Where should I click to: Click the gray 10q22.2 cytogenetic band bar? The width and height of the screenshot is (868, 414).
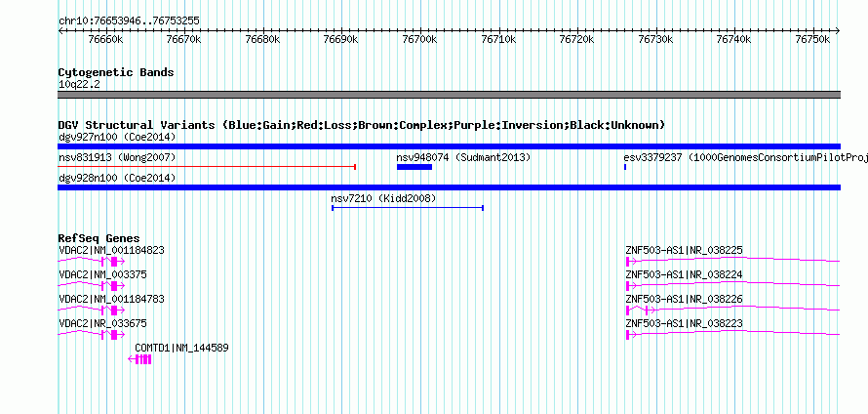coord(449,95)
